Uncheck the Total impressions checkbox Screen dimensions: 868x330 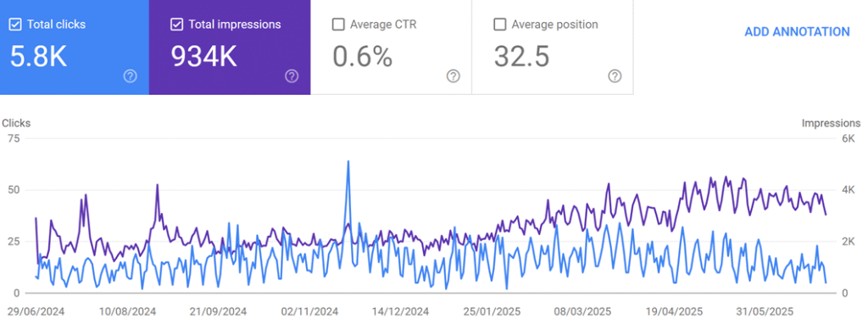tap(176, 25)
